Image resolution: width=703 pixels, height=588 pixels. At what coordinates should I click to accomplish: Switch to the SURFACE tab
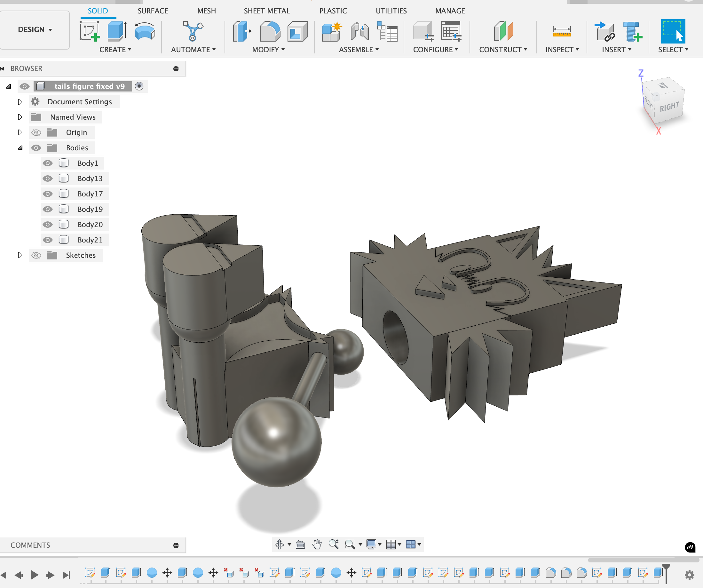coord(153,11)
